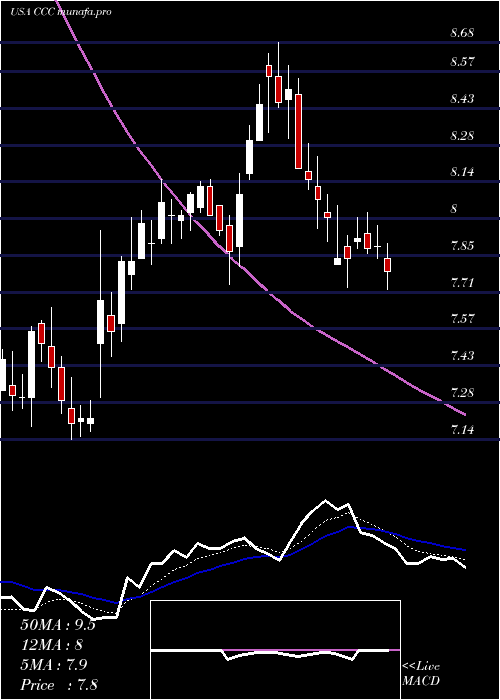
Task: Click the 7.71 price axis label
Action: 462,283
